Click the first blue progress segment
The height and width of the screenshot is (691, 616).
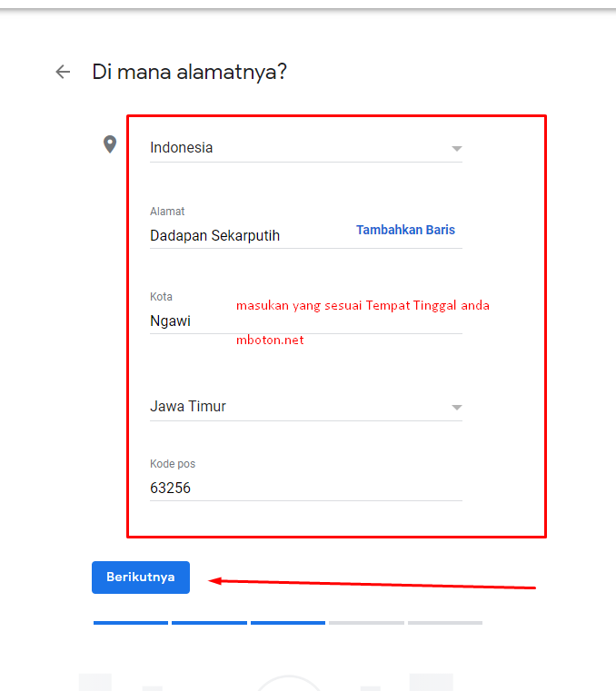[131, 623]
